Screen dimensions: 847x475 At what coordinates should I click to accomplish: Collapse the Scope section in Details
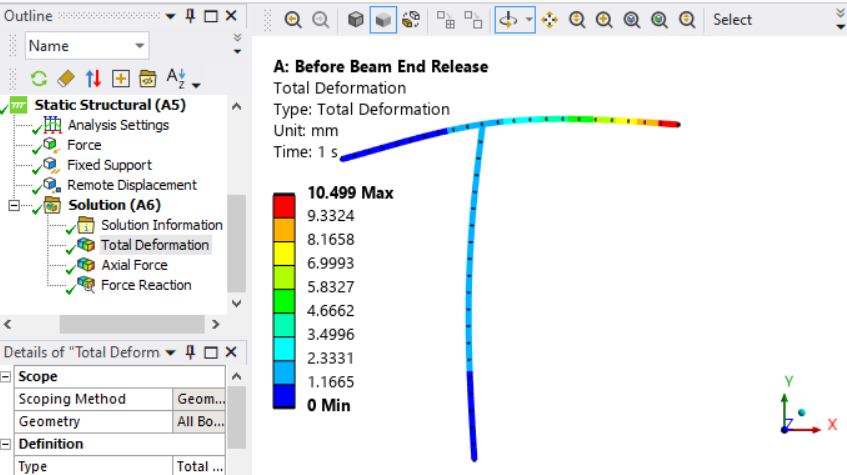[x=5, y=377]
